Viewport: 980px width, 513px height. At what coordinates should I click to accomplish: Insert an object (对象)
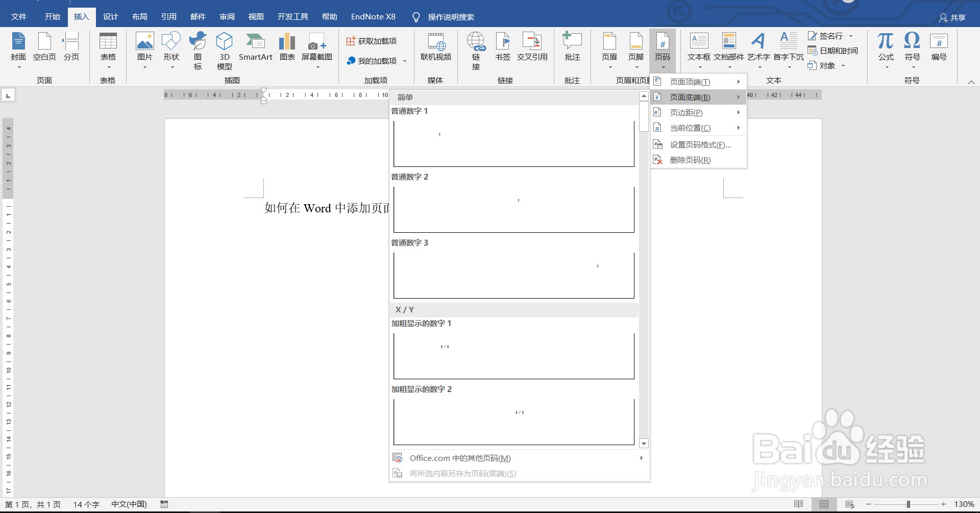826,65
